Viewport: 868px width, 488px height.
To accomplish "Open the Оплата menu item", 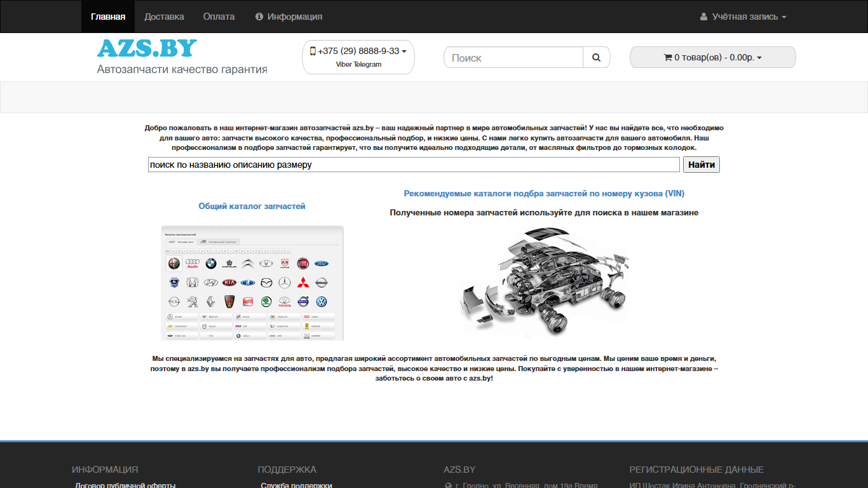I will click(219, 17).
